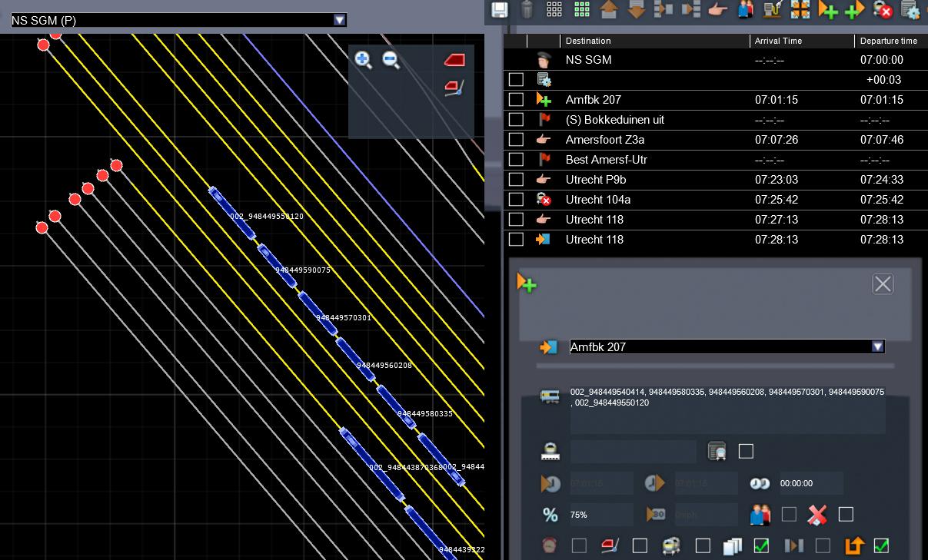Click the orange arrow with green plus toolbar icon
Image resolution: width=928 pixels, height=560 pixels.
click(x=828, y=9)
